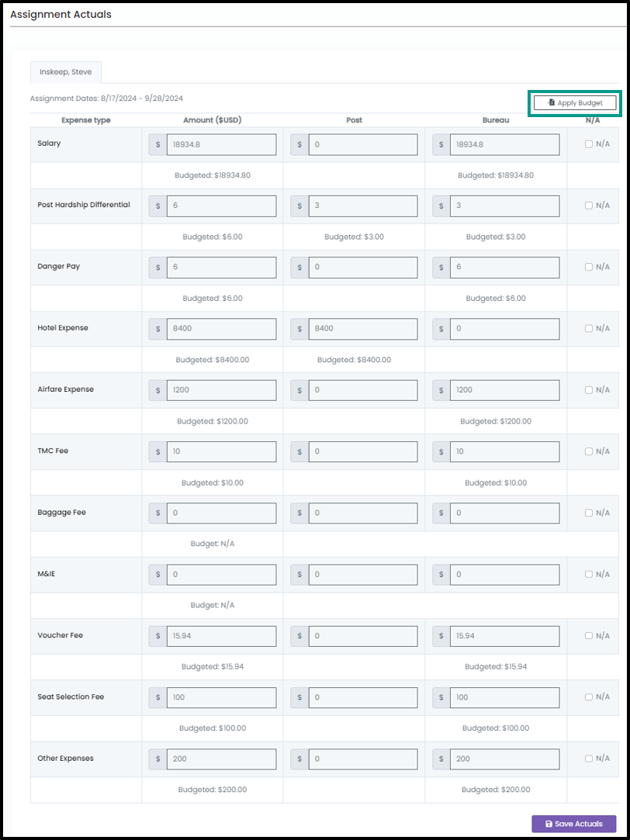Save the actuals with Save Actuals button
Screen dimensions: 630x840
click(574, 824)
